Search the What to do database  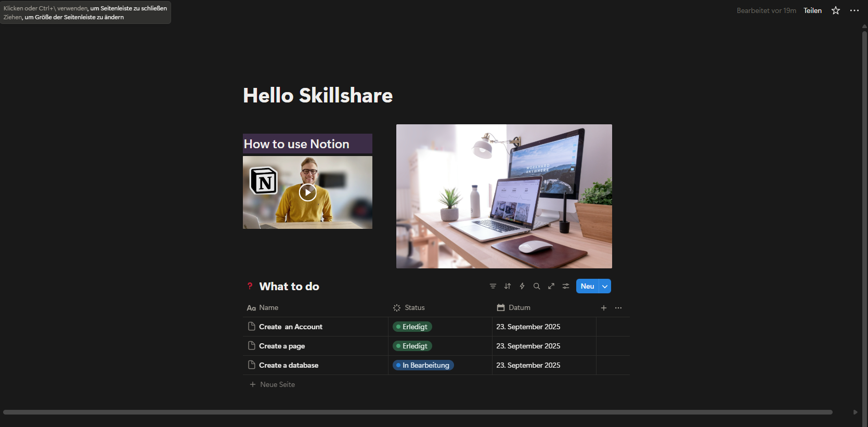pos(537,286)
